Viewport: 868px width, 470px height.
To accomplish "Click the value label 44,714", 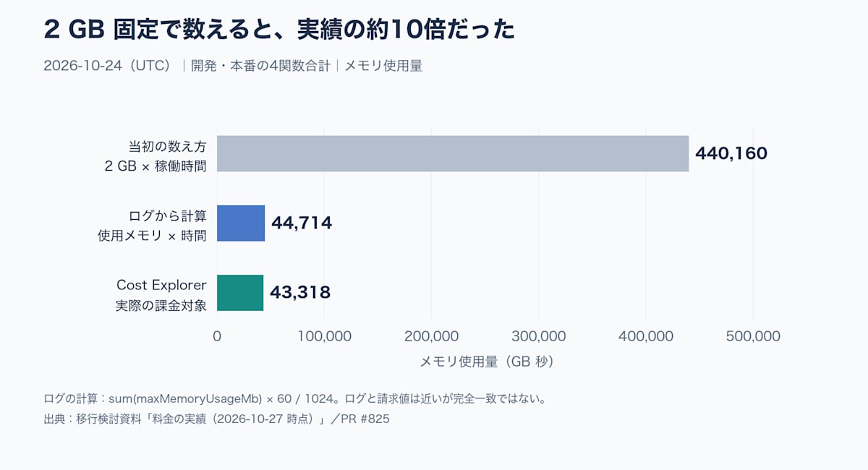I will [x=302, y=223].
